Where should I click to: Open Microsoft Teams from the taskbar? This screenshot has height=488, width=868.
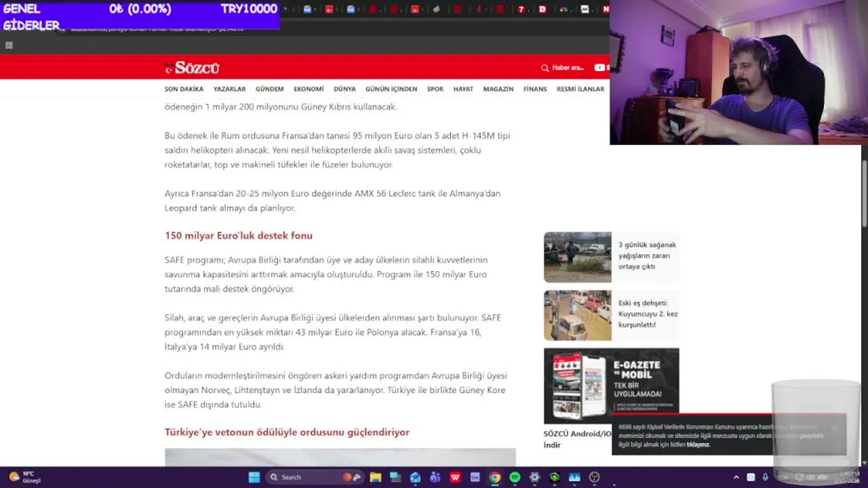click(435, 477)
